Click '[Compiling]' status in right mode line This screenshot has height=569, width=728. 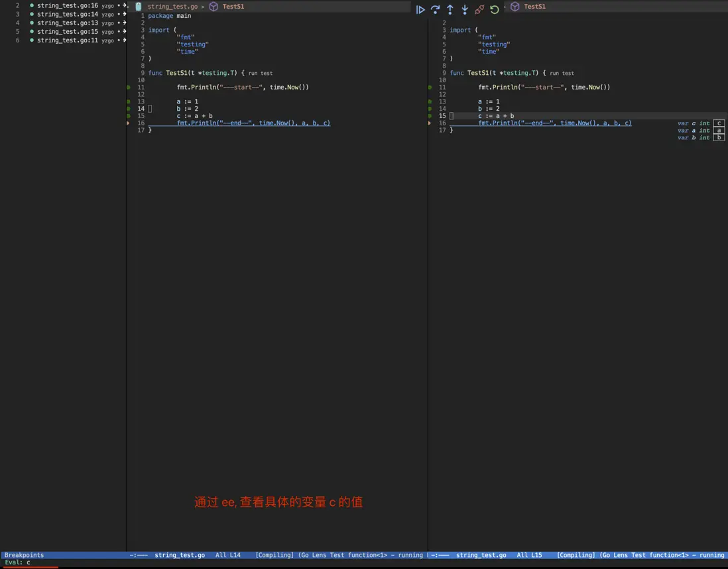coord(576,555)
